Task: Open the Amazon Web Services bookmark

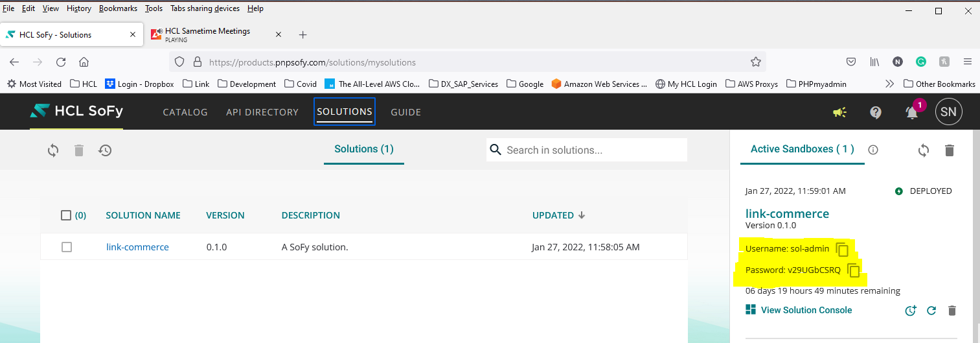Action: (600, 84)
